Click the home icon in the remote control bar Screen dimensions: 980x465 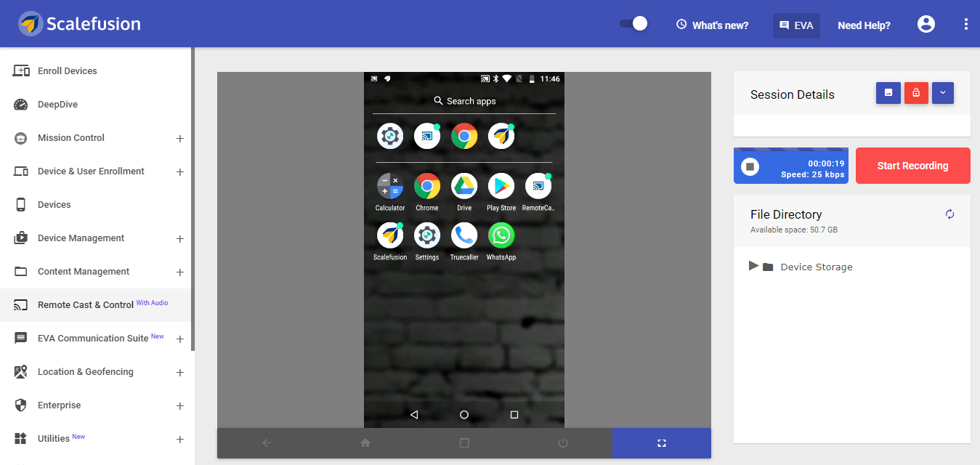click(365, 443)
